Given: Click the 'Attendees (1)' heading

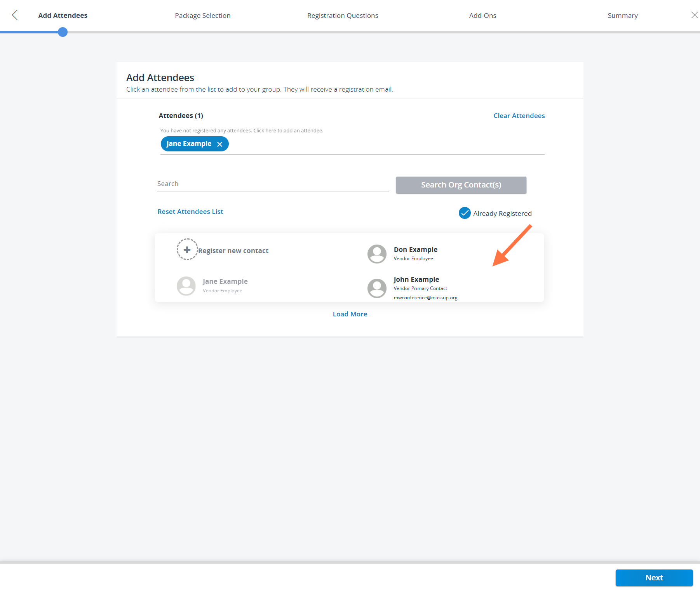Looking at the screenshot, I should click(181, 116).
